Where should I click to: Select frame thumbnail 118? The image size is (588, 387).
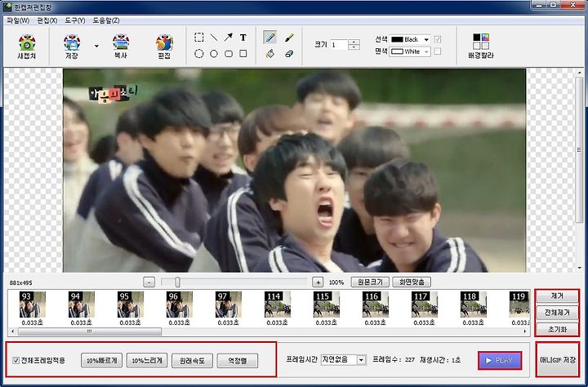click(473, 305)
